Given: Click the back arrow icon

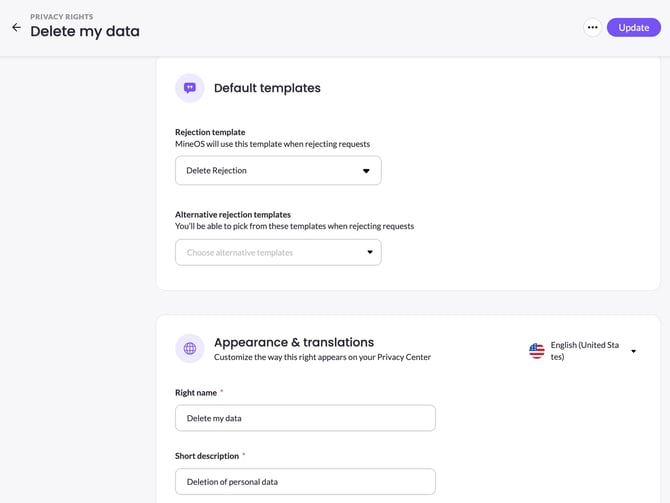Looking at the screenshot, I should click(x=16, y=28).
